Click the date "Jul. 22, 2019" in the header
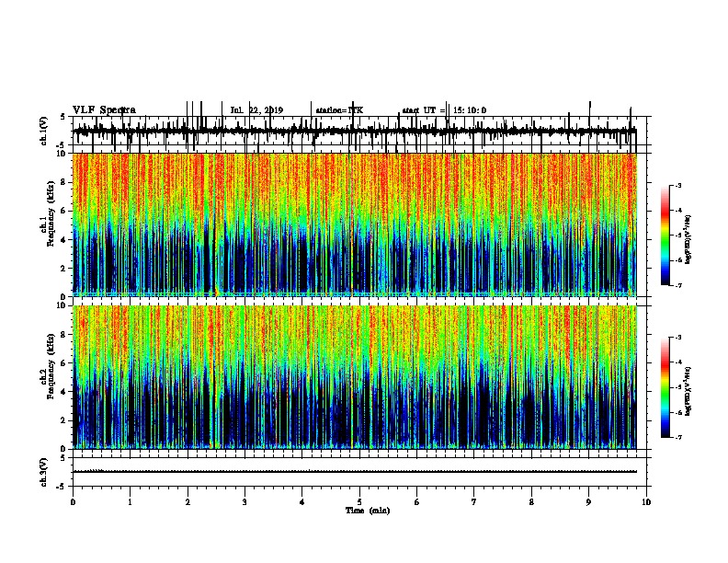 point(256,110)
